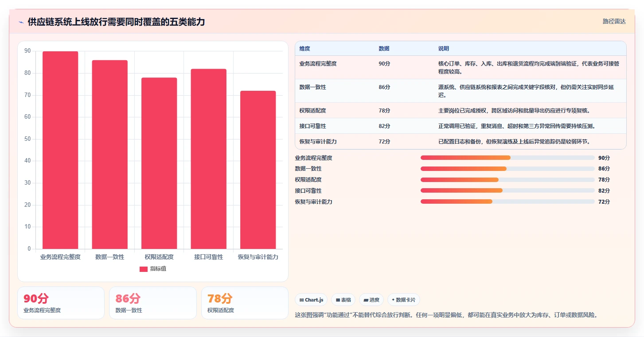
Task: Click the 数据卡片 chip
Action: (403, 300)
